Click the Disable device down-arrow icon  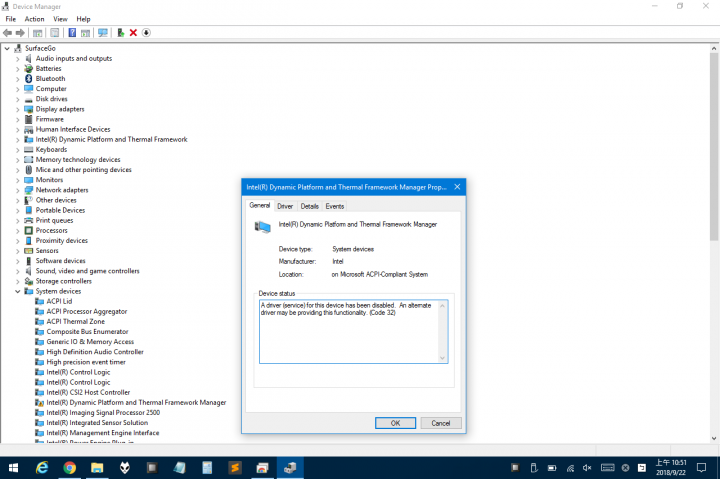146,33
